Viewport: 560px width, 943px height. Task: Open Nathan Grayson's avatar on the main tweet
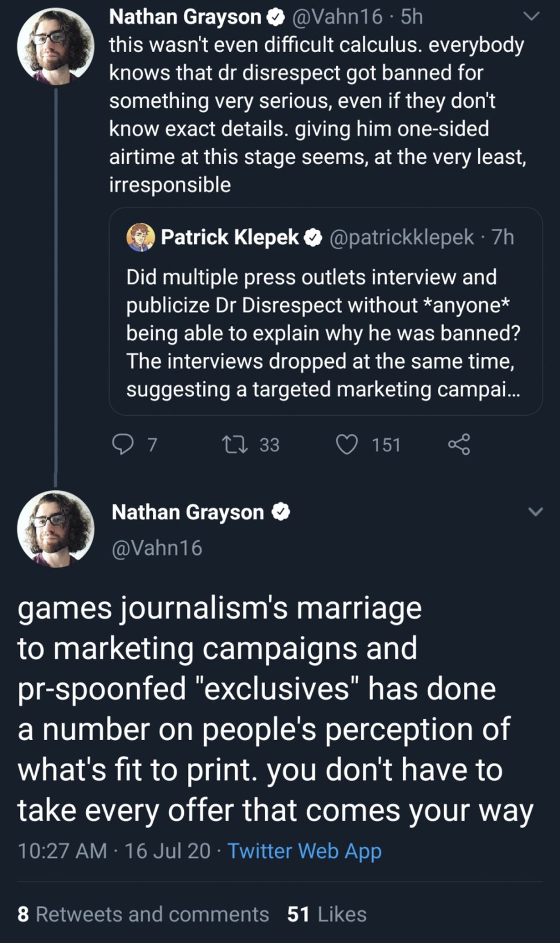coord(56,529)
